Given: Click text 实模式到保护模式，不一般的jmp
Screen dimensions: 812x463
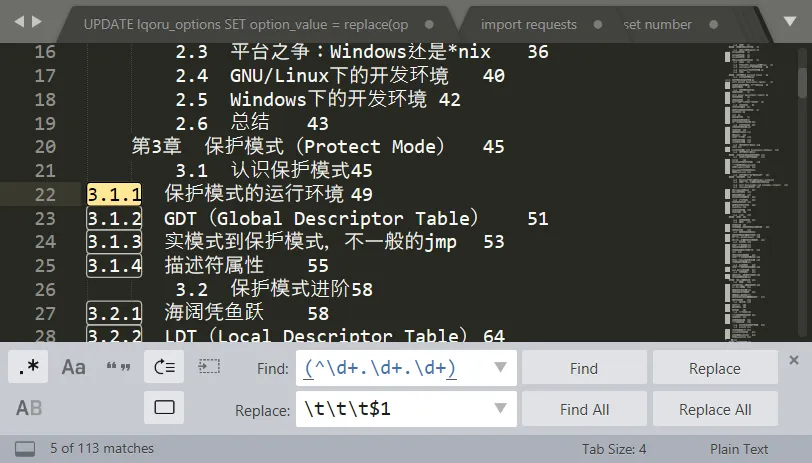Looking at the screenshot, I should coord(311,242).
